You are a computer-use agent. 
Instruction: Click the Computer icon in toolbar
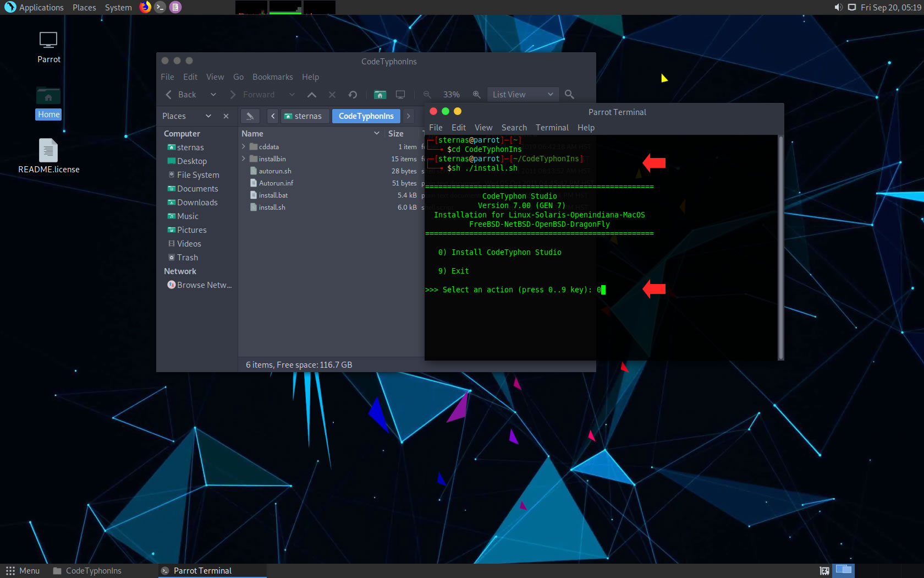click(x=400, y=95)
